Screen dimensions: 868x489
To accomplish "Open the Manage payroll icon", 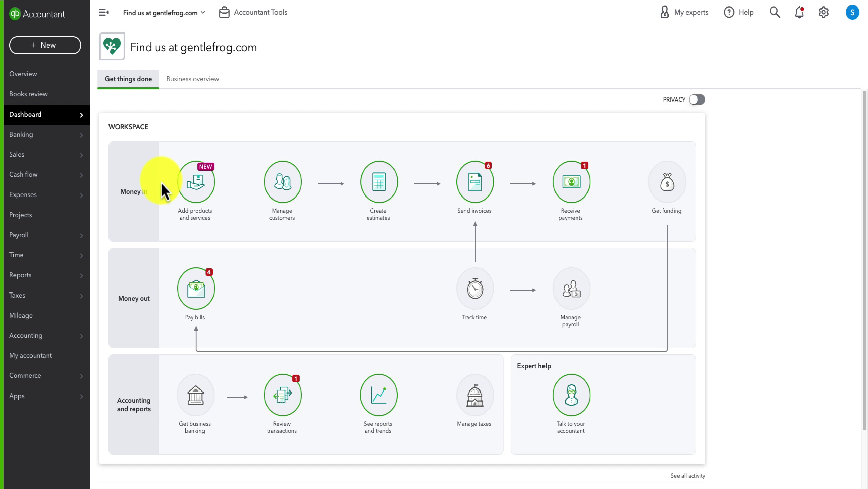I will tap(571, 288).
